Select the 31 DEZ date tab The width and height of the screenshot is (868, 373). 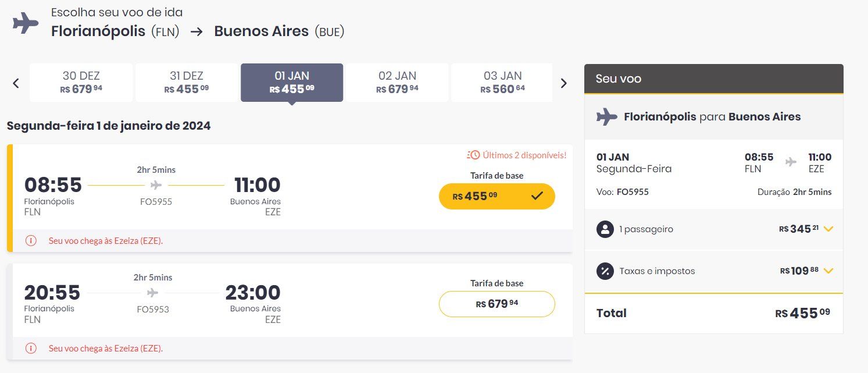[x=187, y=83]
